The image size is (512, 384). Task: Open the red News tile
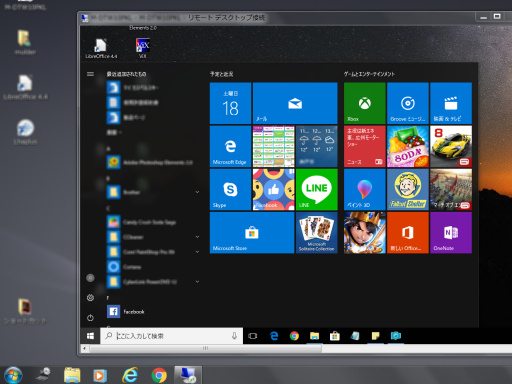pyautogui.click(x=365, y=146)
